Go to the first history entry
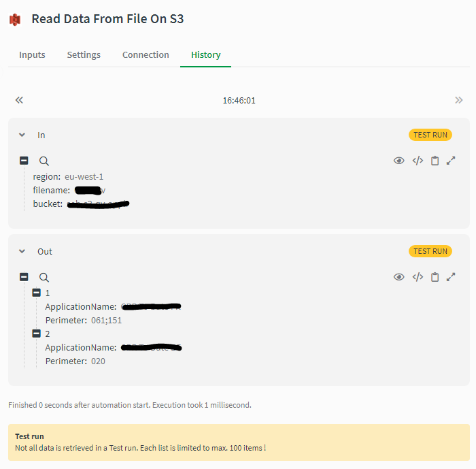The width and height of the screenshot is (476, 469). coord(19,100)
